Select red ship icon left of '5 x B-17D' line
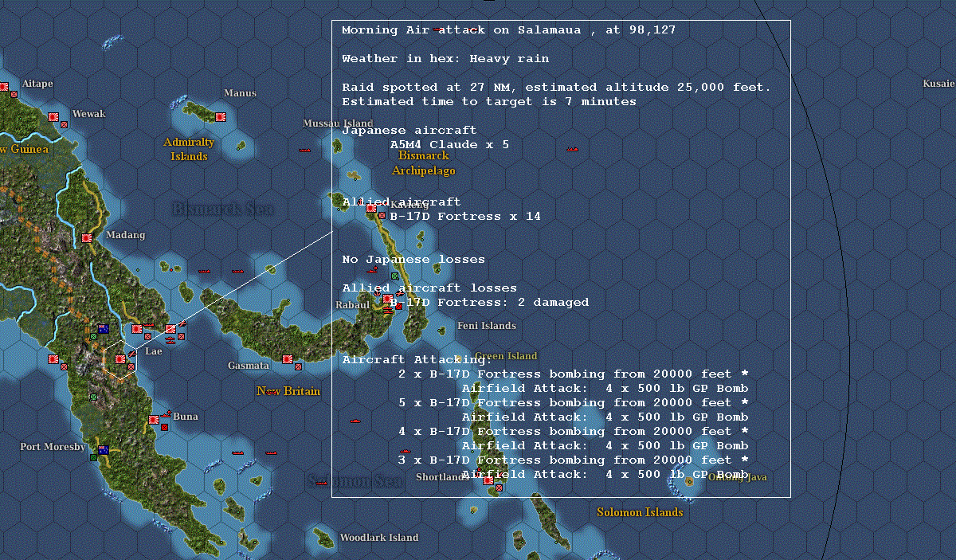Screen dimensions: 956x560 pyautogui.click(x=356, y=421)
